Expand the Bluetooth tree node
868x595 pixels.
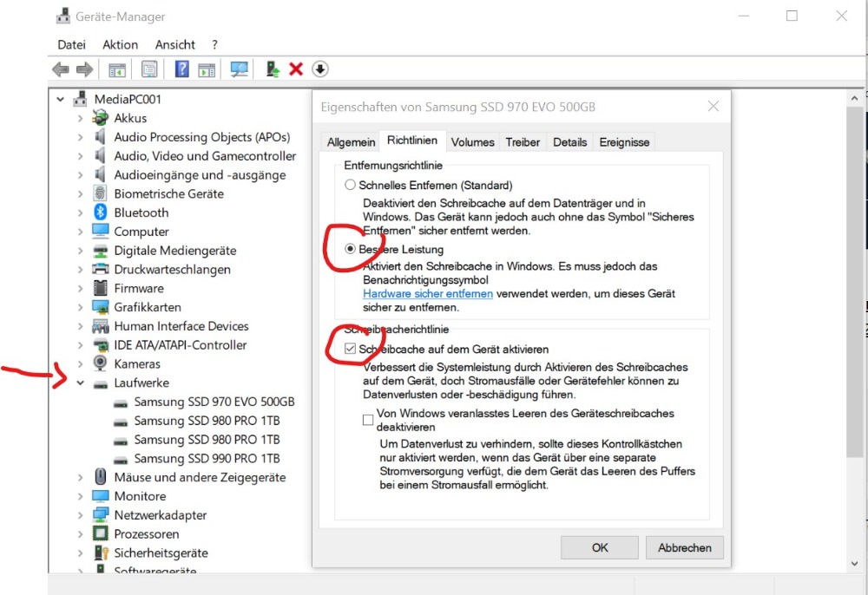pos(80,212)
